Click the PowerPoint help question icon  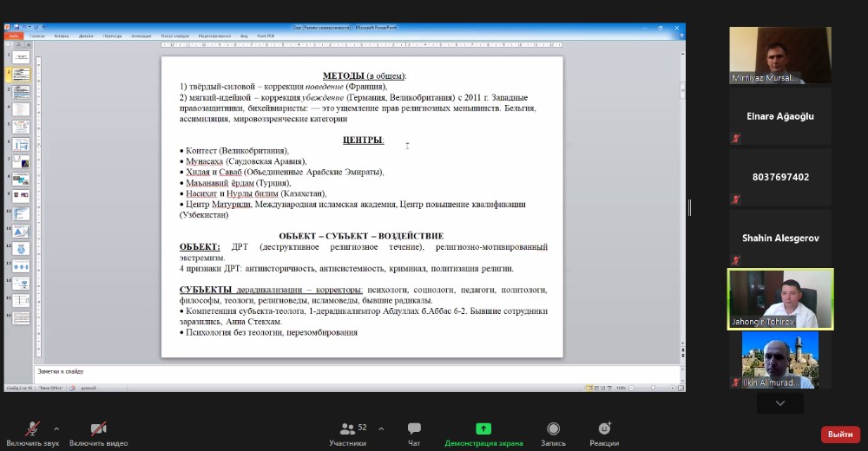tap(681, 36)
